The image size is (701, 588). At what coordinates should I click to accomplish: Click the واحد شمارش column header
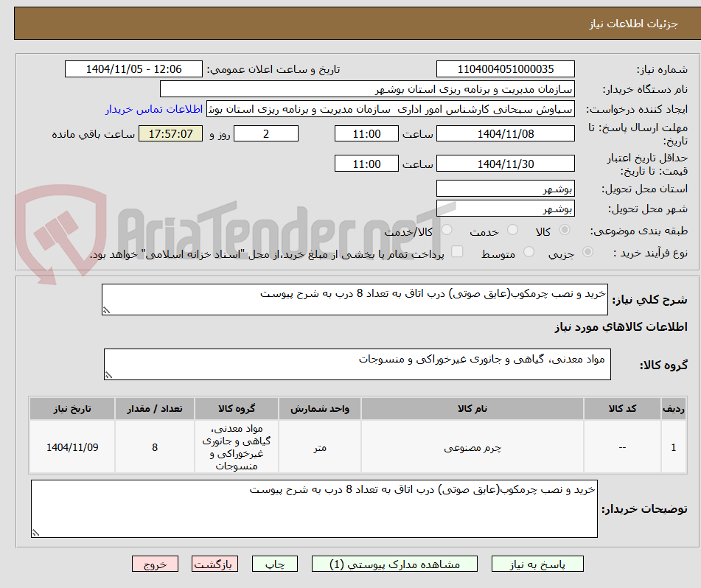pyautogui.click(x=320, y=408)
